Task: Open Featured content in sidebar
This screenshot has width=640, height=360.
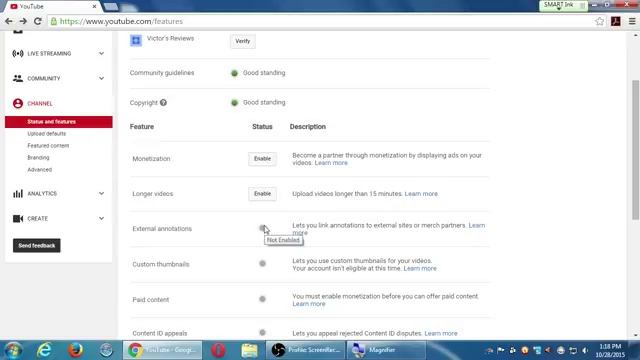Action: point(48,145)
